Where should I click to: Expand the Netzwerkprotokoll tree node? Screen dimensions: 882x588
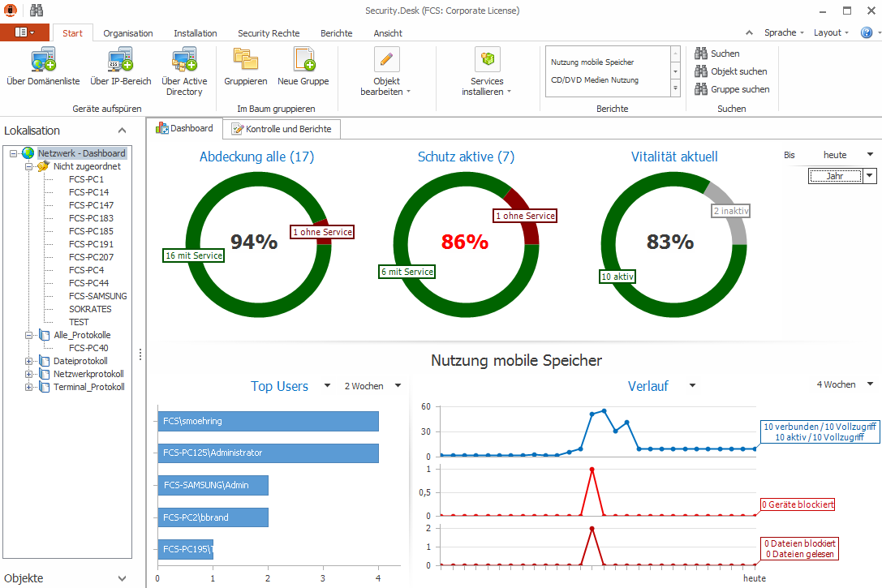coord(28,374)
